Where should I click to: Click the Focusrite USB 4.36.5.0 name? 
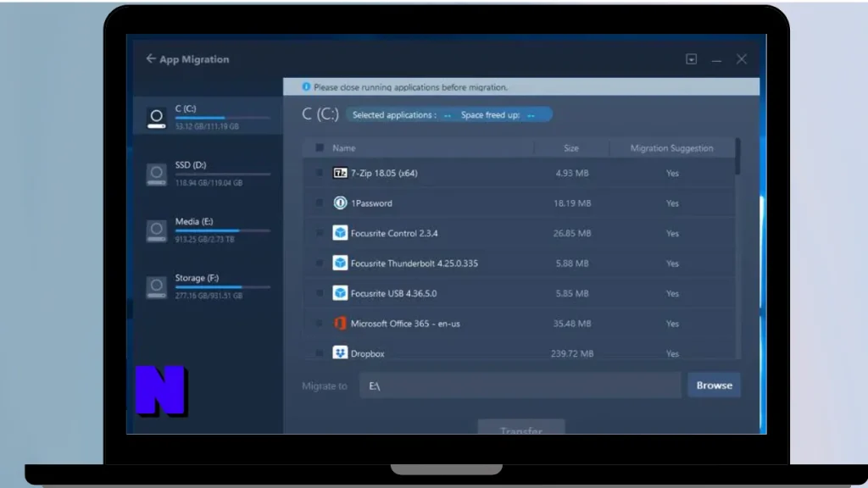click(x=393, y=293)
